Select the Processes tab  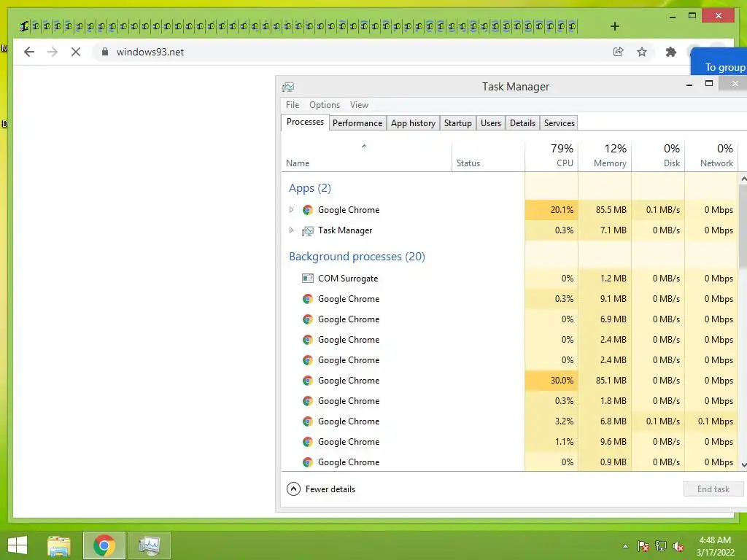click(x=305, y=122)
